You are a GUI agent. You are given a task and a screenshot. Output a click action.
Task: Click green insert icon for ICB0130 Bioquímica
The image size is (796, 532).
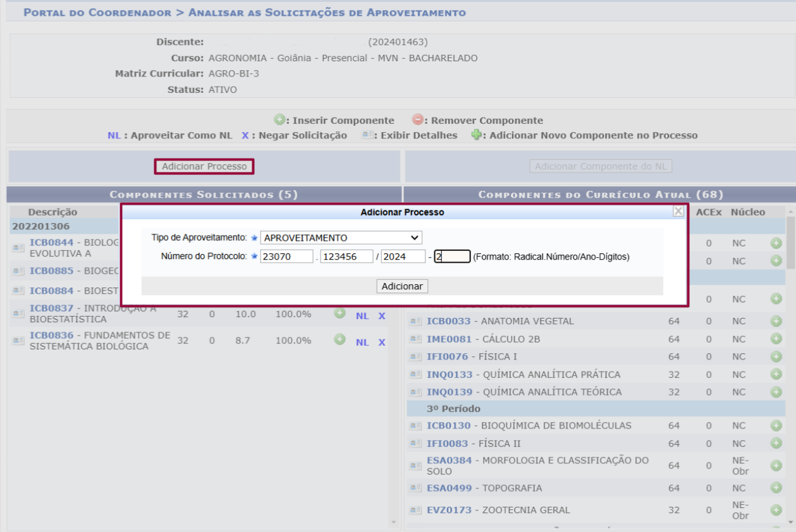pyautogui.click(x=776, y=426)
